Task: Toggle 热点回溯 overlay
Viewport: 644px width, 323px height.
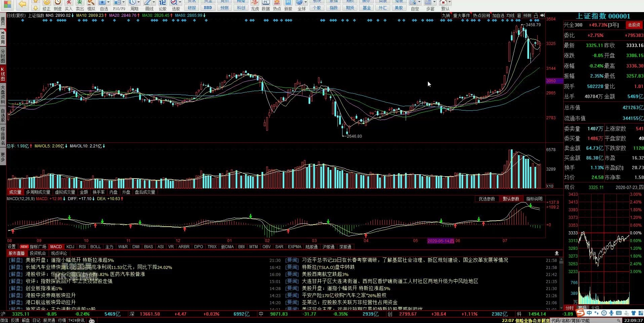Action: (x=481, y=15)
